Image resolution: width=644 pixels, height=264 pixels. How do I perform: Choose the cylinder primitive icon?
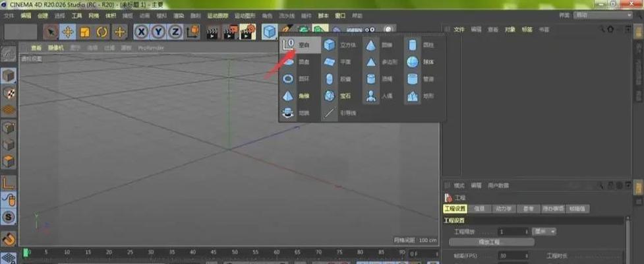click(x=413, y=45)
